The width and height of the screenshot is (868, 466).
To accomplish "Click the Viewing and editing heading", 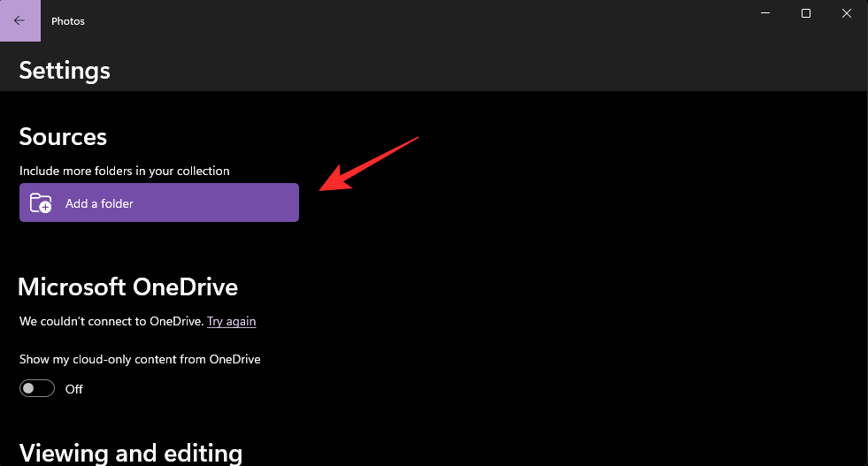I will [x=131, y=454].
